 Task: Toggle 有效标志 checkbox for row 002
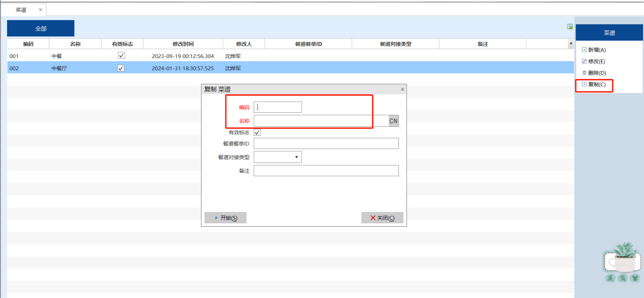click(121, 68)
